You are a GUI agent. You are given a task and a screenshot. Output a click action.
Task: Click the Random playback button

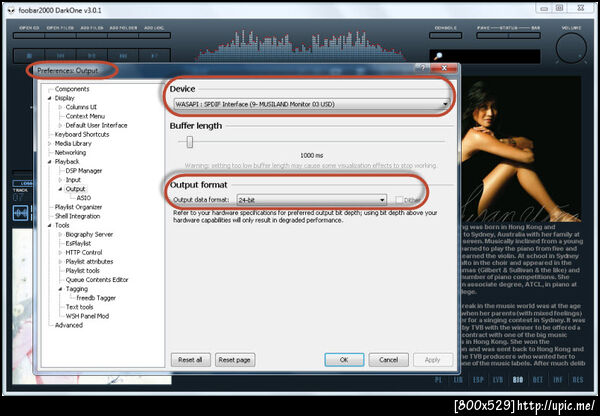tap(154, 56)
